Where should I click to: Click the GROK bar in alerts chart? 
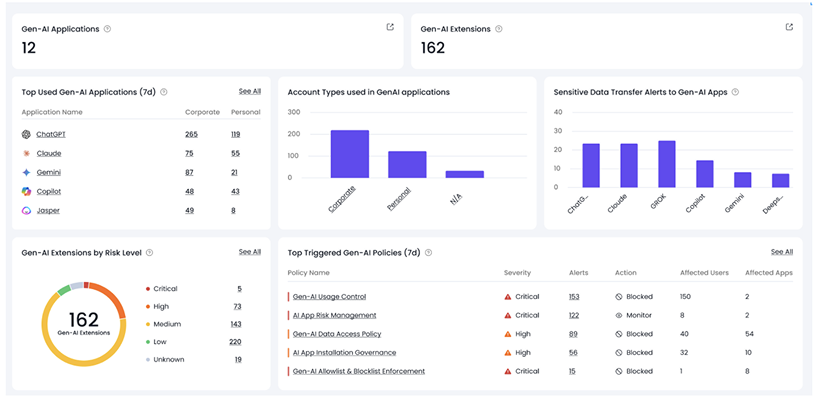point(667,164)
